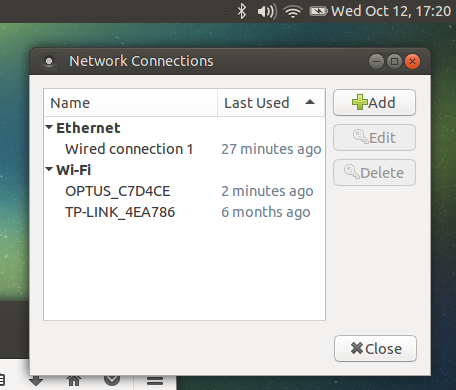Open the sound volume indicator

267,12
